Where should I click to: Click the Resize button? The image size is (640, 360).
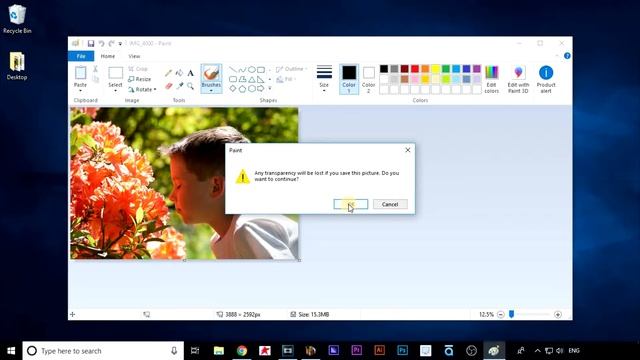click(x=140, y=79)
